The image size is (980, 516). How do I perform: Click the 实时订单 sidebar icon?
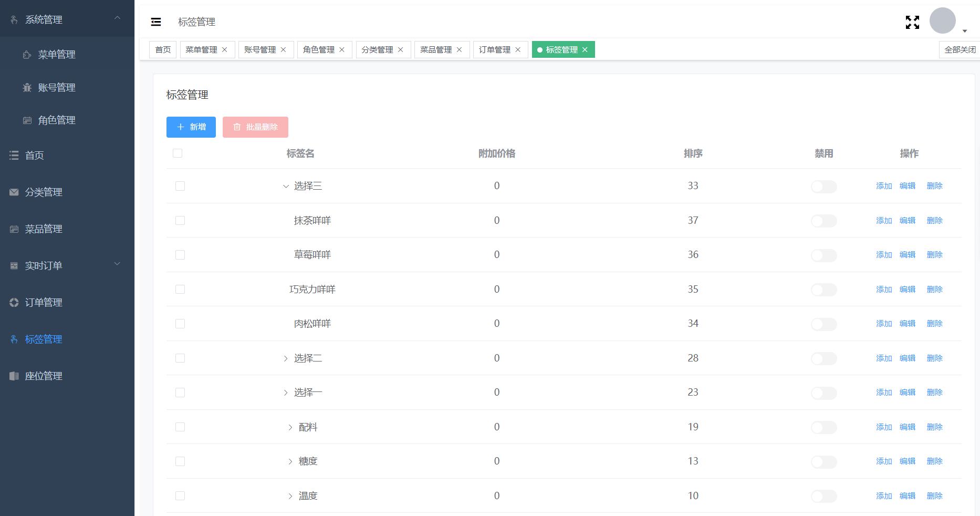[14, 266]
